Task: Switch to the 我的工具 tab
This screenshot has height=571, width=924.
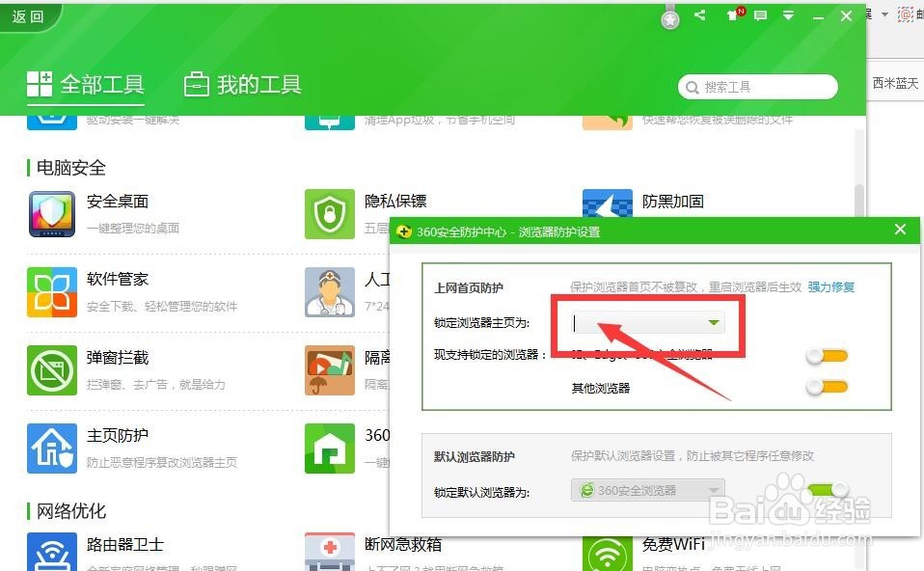Action: click(x=242, y=85)
